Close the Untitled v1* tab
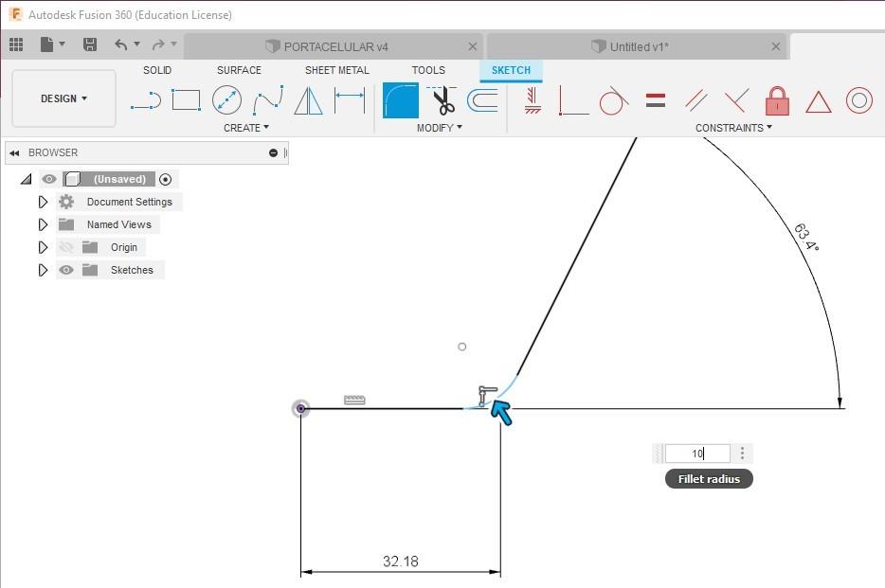The height and width of the screenshot is (588, 885). point(776,46)
